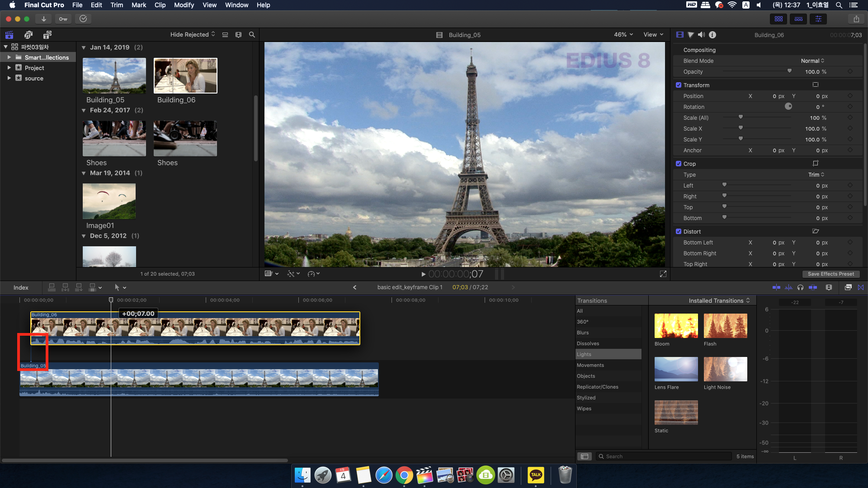
Task: Select the Dissolves transitions category
Action: (x=588, y=343)
